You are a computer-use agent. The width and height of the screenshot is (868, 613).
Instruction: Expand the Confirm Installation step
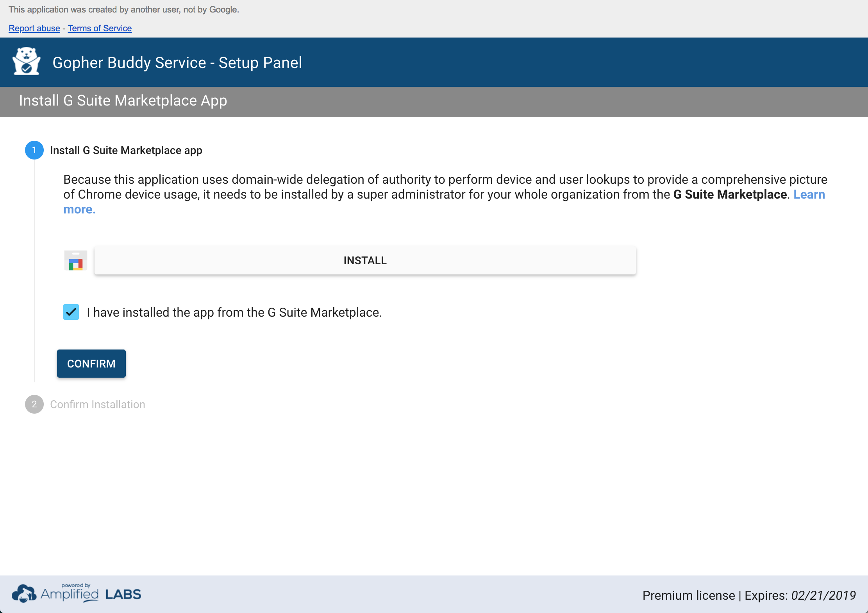(x=98, y=404)
